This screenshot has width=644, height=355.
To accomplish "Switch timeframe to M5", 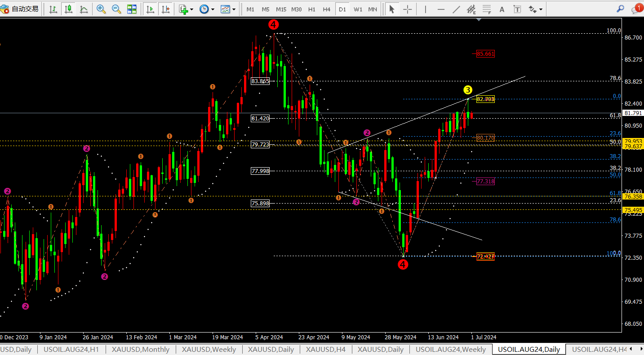I will 266,9.
